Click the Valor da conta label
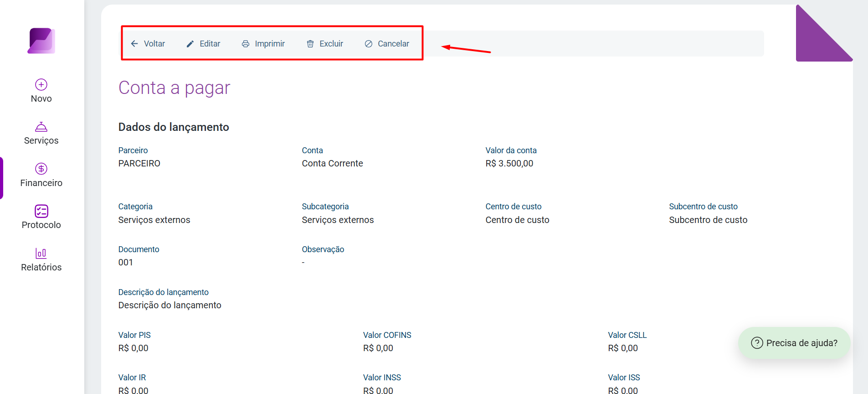 511,150
